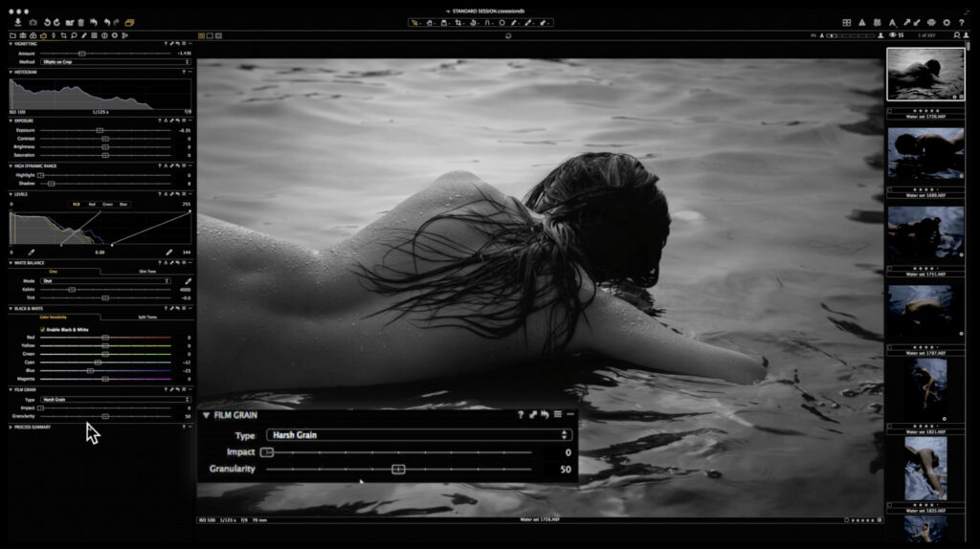Collapse the floating Film Grain panel triangle
Viewport: 980px width, 549px height.
click(x=206, y=415)
